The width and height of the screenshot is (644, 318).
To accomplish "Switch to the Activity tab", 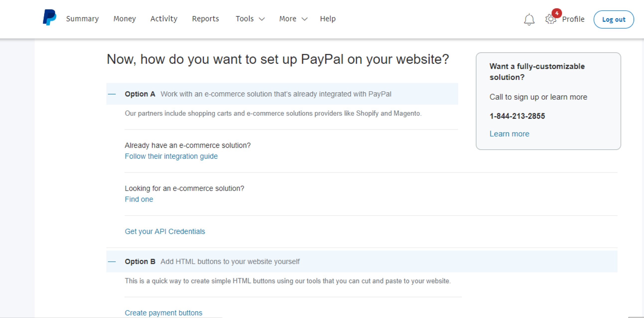I will [164, 19].
